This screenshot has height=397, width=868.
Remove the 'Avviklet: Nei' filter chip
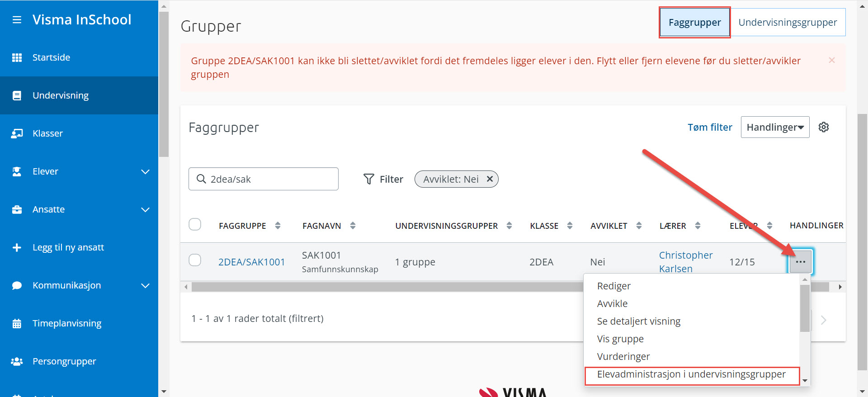pos(490,179)
